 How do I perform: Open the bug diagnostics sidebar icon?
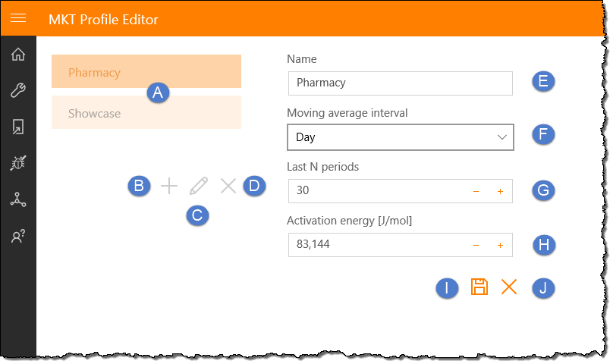point(18,163)
